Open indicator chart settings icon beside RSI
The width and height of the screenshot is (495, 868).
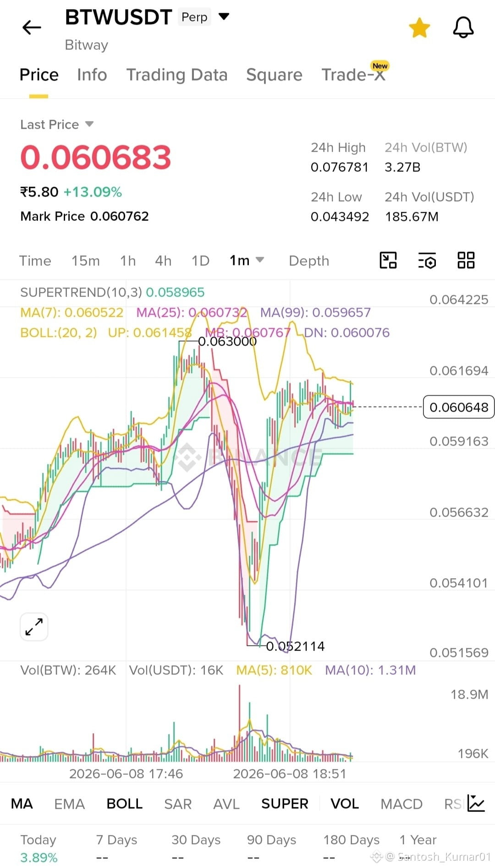pyautogui.click(x=476, y=803)
